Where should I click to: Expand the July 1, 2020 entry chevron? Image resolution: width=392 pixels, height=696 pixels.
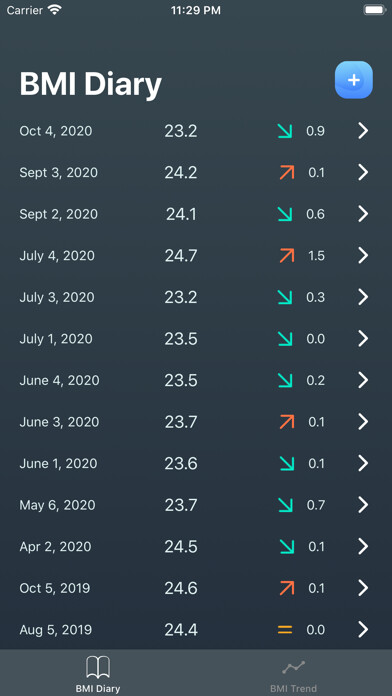point(363,339)
